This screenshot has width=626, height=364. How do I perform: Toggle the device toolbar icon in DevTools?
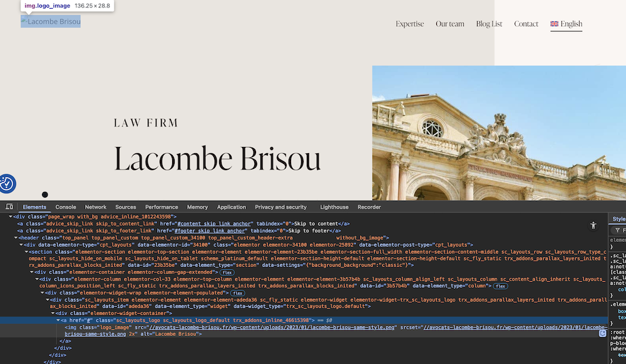click(x=9, y=207)
